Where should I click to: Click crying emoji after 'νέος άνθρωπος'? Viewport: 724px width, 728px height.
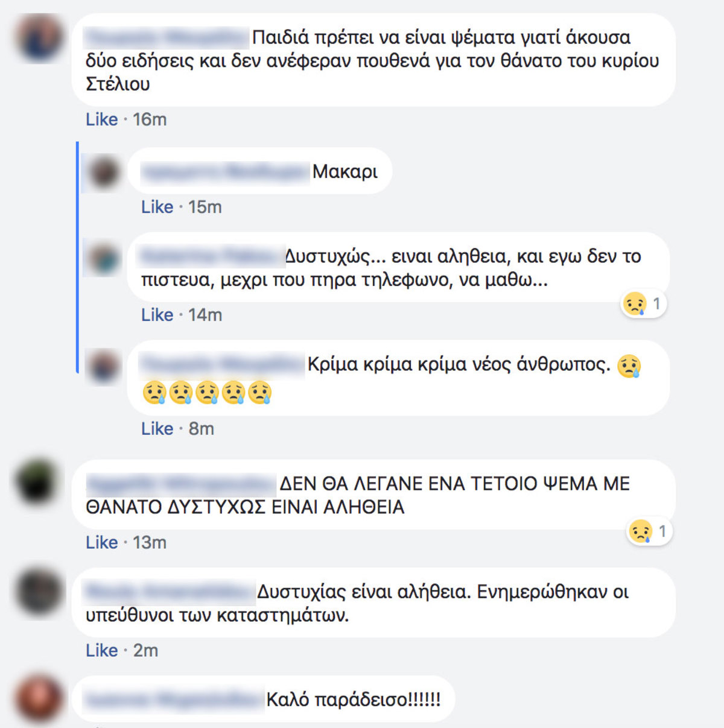click(x=629, y=366)
